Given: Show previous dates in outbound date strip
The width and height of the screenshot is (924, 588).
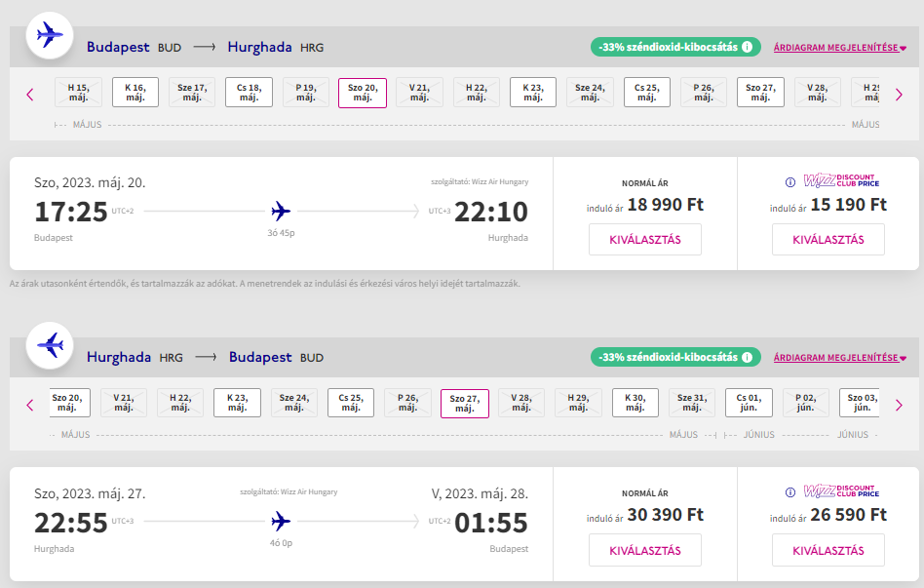Looking at the screenshot, I should 29,95.
